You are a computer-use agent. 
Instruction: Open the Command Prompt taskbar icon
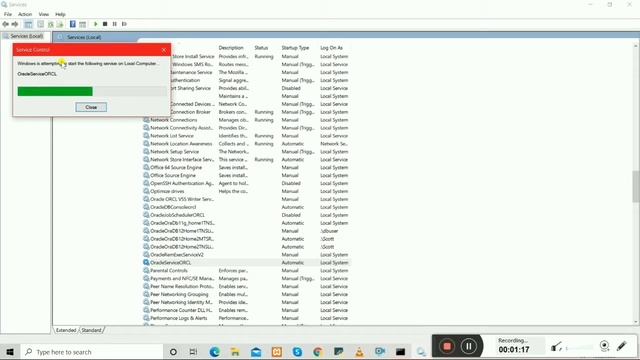(x=400, y=351)
